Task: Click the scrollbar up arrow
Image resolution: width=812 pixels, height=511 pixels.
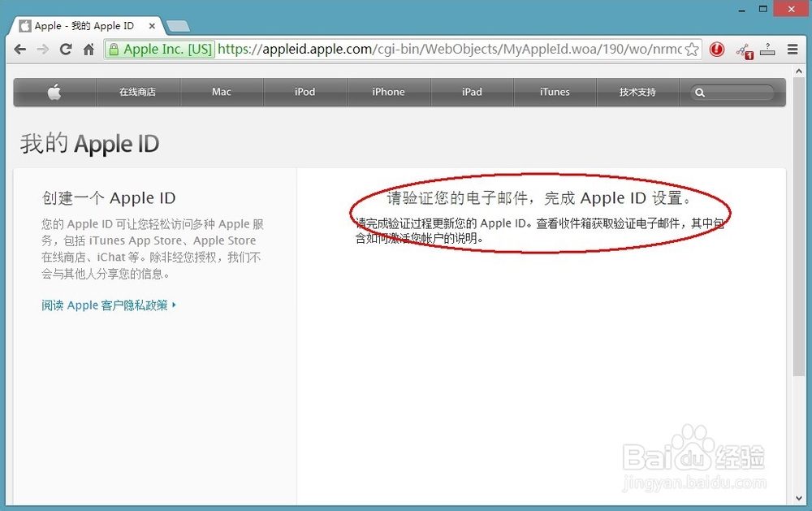Action: [x=798, y=71]
